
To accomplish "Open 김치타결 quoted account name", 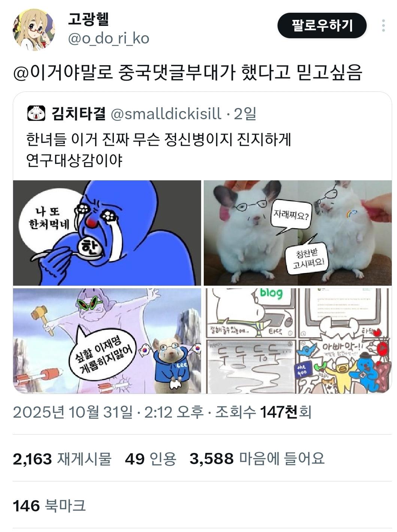I will 79,114.
